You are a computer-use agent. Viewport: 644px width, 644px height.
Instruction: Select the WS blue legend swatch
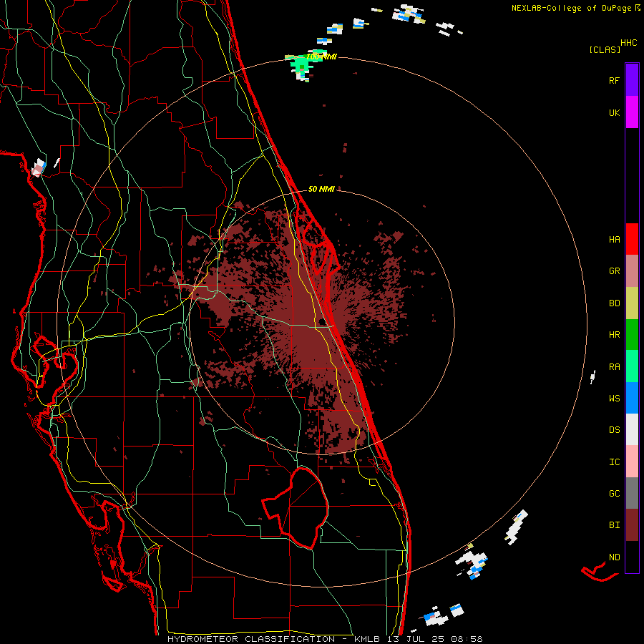632,398
